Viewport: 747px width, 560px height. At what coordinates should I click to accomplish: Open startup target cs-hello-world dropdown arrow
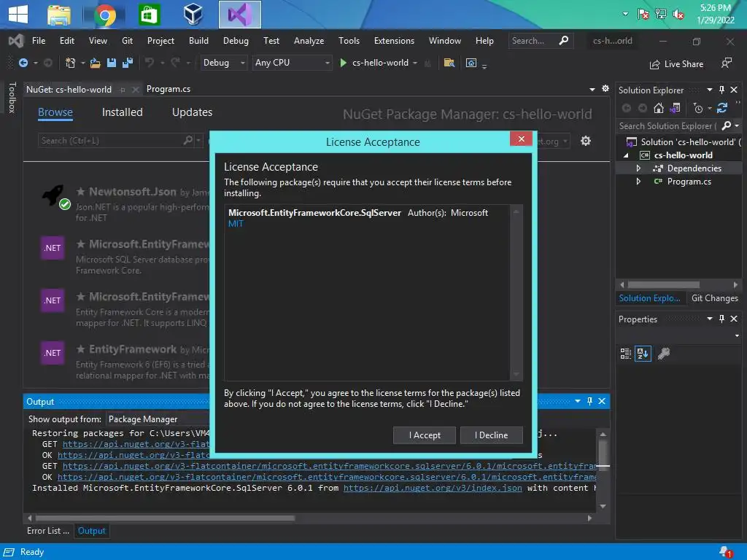point(415,63)
